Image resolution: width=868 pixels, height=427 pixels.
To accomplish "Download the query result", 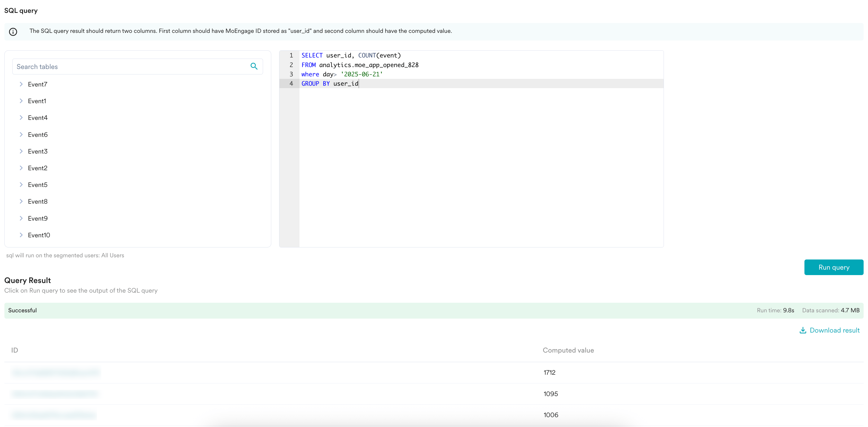I will coord(830,330).
